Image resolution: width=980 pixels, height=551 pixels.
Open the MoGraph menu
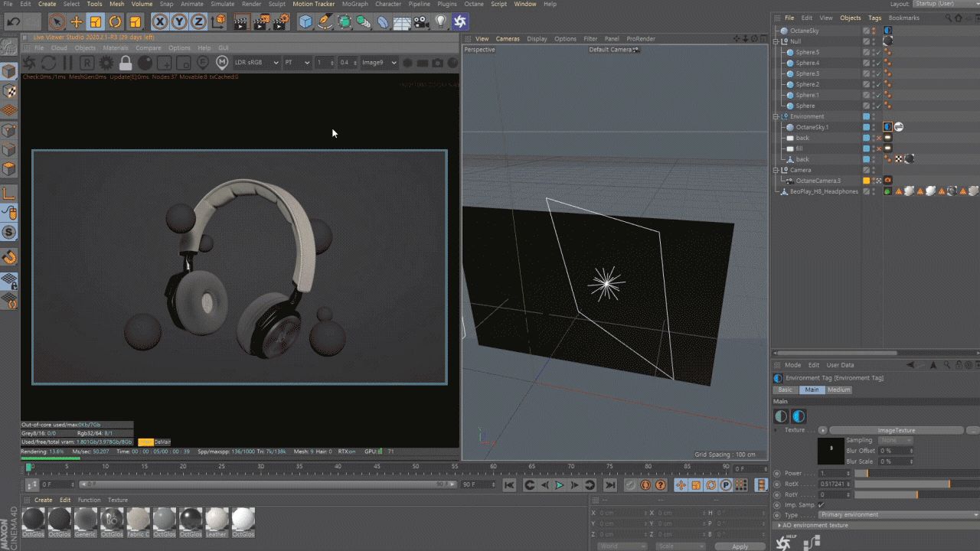pos(354,4)
